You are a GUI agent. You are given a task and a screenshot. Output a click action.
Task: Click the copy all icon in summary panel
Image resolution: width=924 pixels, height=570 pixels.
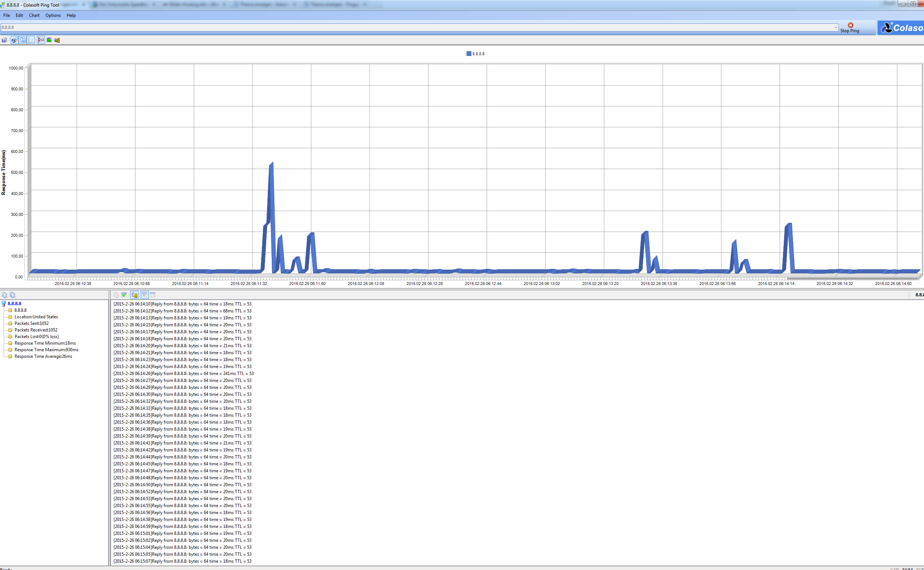(12, 295)
